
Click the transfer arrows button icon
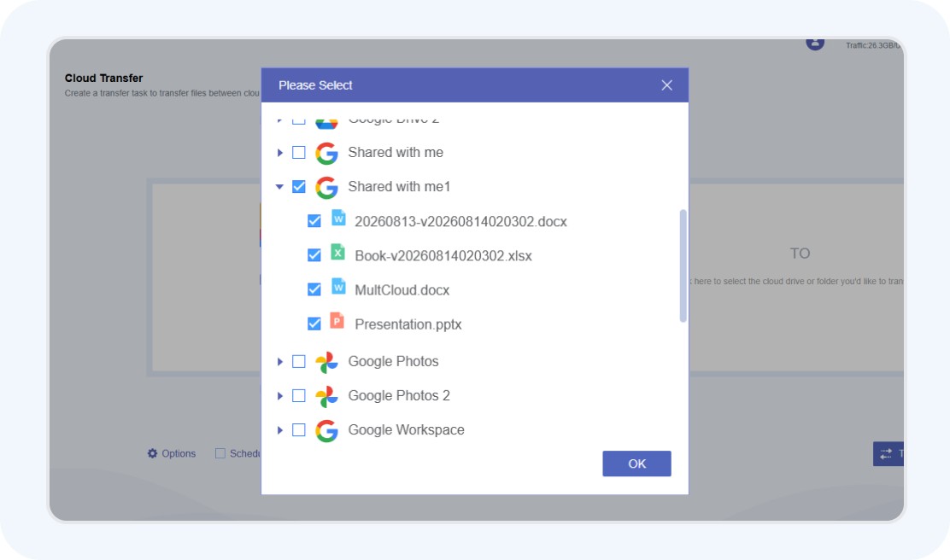[x=886, y=453]
